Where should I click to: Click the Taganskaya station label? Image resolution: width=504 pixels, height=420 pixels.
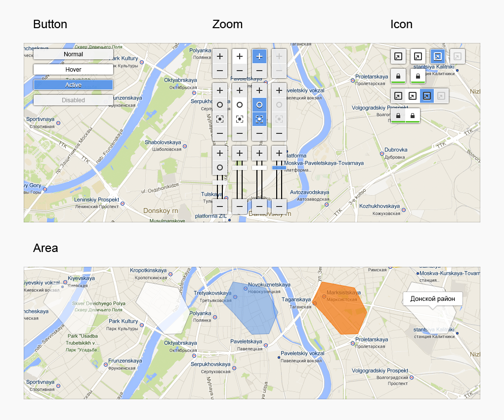click(x=296, y=299)
